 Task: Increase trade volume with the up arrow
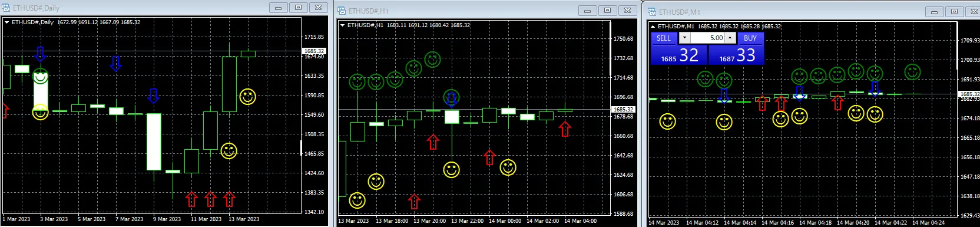tap(730, 38)
